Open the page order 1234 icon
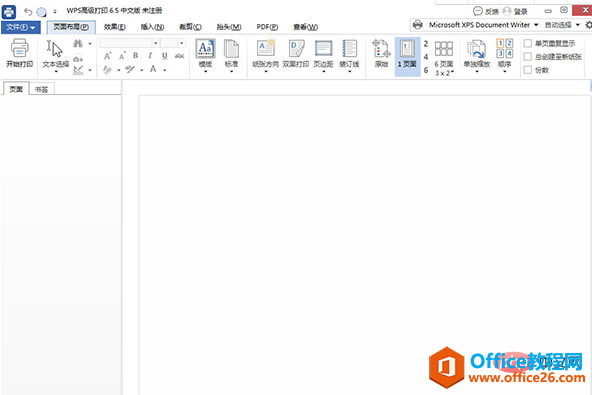592x395 pixels. 504,48
